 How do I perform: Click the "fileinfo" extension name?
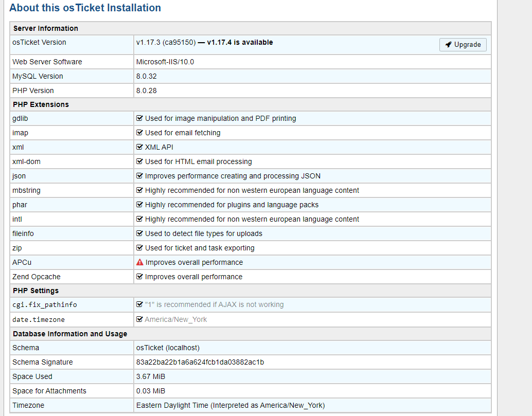point(23,233)
